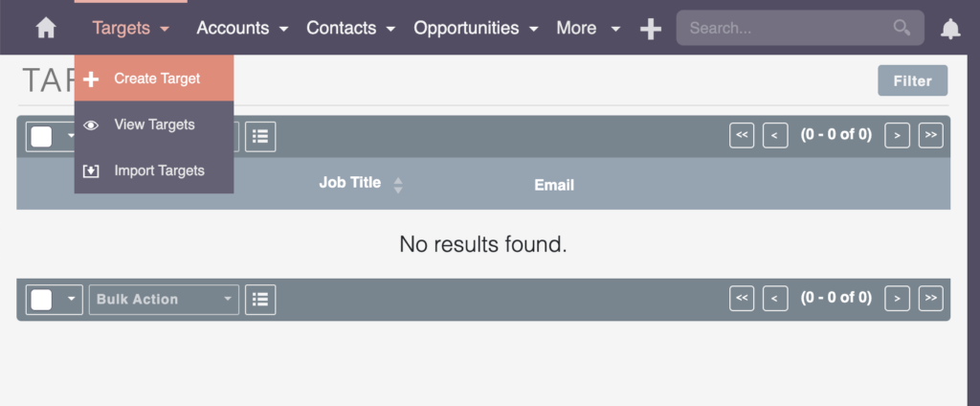Go to next page in top pagination

(x=897, y=135)
